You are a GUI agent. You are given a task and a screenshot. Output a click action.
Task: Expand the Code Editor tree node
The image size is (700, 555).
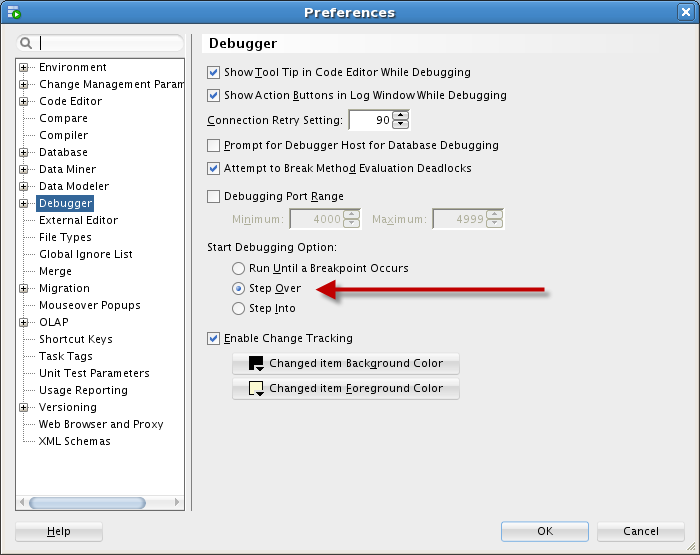point(24,101)
